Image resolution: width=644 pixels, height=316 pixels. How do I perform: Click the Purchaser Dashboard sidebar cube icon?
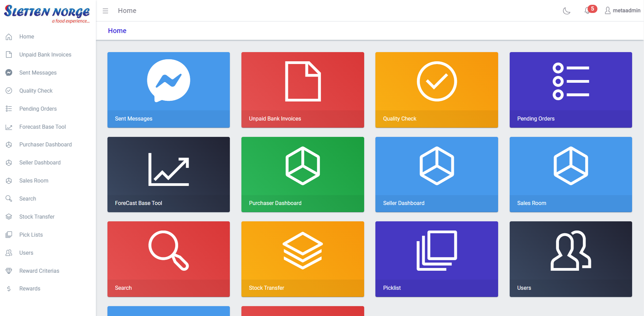[x=9, y=145]
